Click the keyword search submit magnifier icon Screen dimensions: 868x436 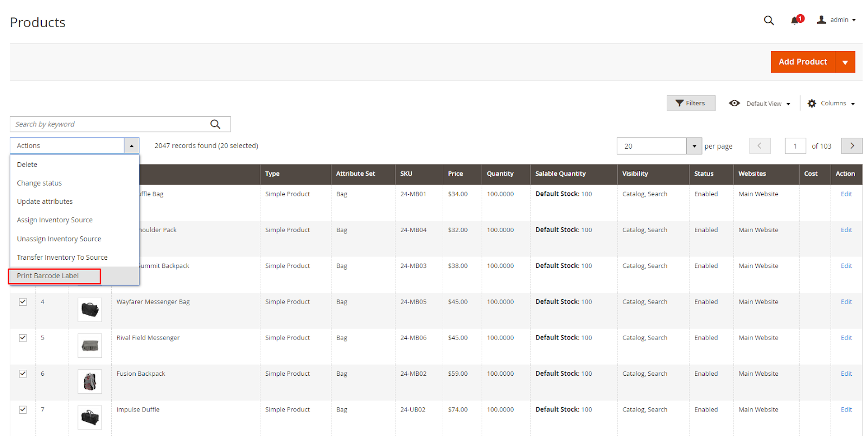pyautogui.click(x=215, y=124)
